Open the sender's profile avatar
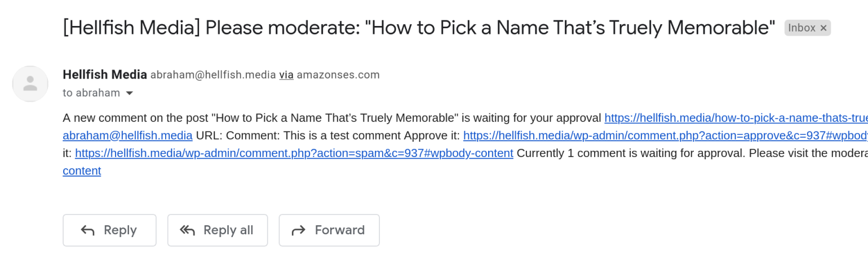This screenshot has height=271, width=868. pos(30,84)
